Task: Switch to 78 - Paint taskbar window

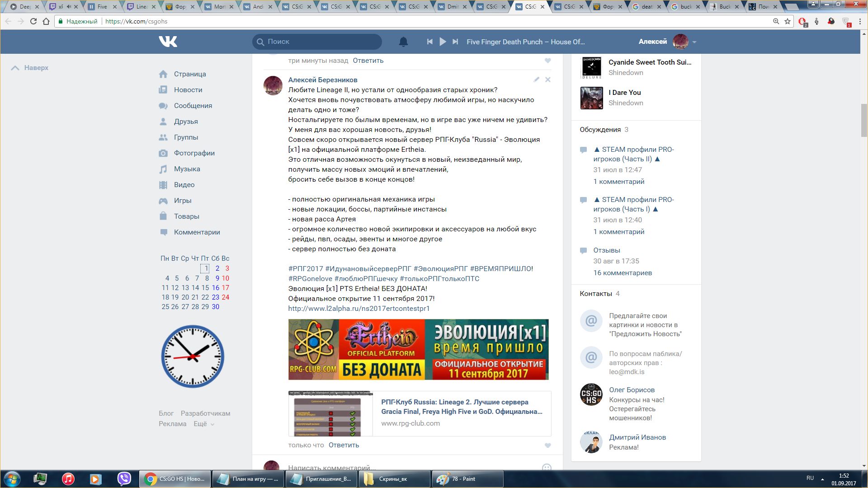Action: point(468,479)
